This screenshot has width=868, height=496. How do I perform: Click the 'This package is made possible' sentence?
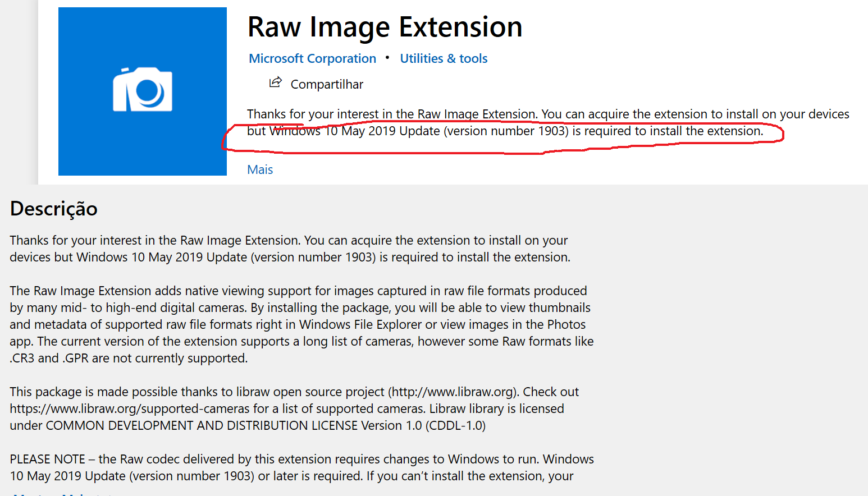(x=112, y=392)
